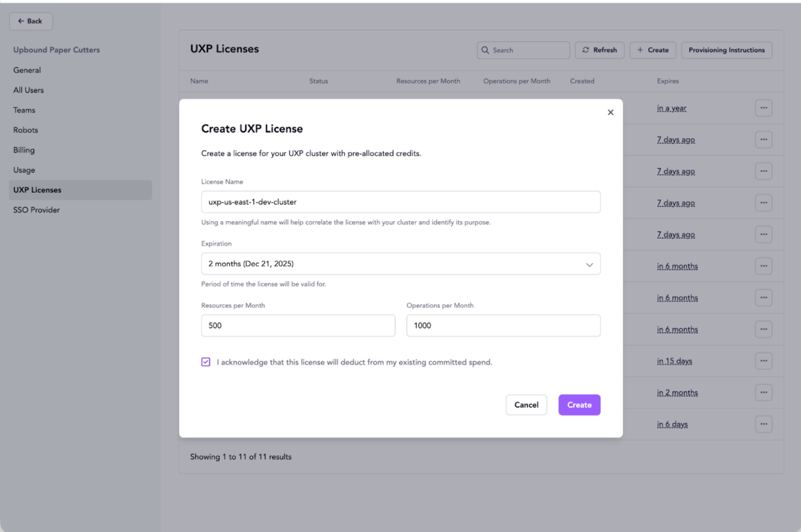
Task: Open the Expiration dropdown
Action: point(400,264)
